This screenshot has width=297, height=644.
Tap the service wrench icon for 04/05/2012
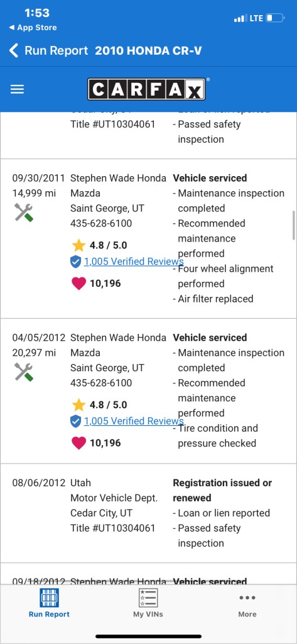click(24, 372)
